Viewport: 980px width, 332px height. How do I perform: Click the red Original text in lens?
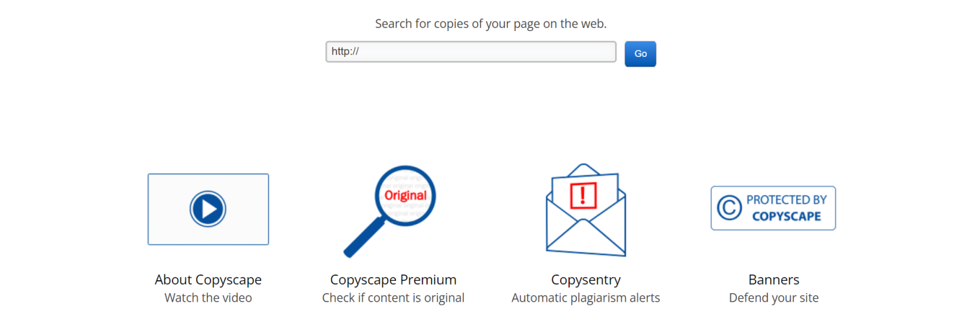pos(406,195)
